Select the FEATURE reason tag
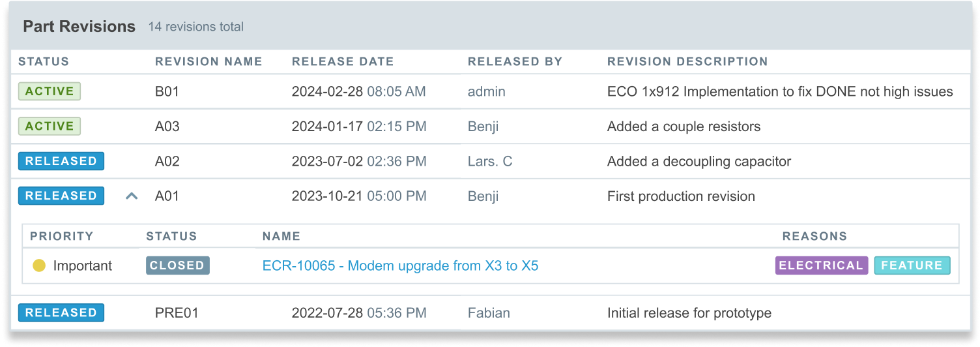The width and height of the screenshot is (980, 347). [x=912, y=265]
